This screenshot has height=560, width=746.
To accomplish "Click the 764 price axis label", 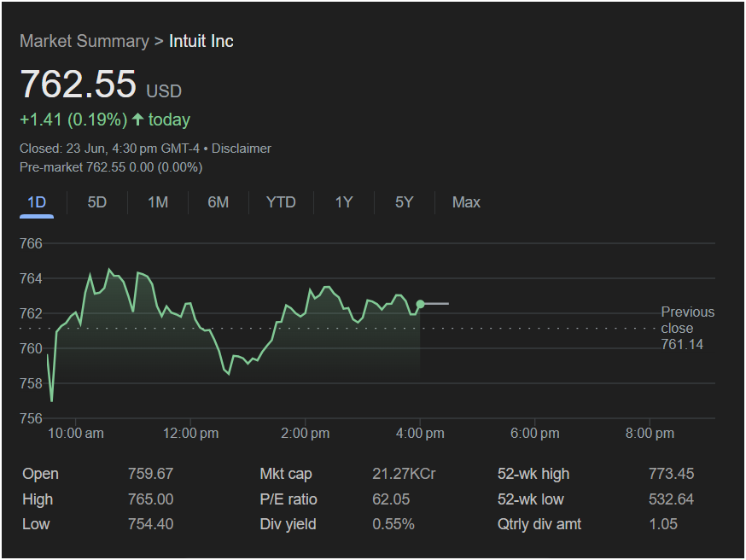I will tap(31, 278).
